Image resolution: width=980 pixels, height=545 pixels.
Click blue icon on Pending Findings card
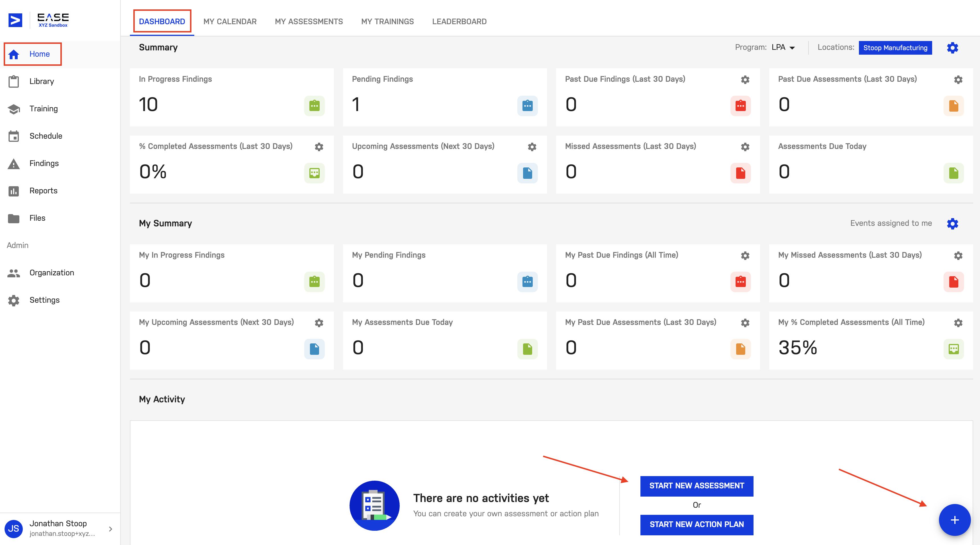[x=527, y=106]
